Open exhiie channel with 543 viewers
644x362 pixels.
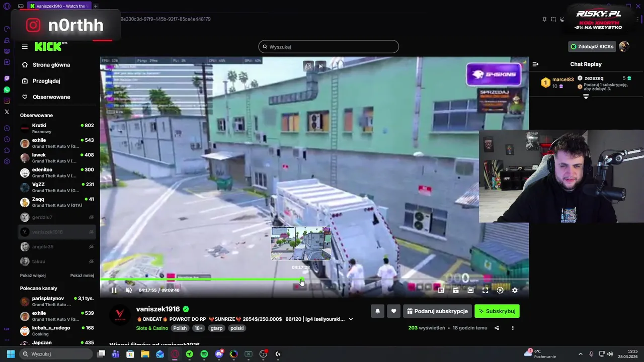coord(57,143)
